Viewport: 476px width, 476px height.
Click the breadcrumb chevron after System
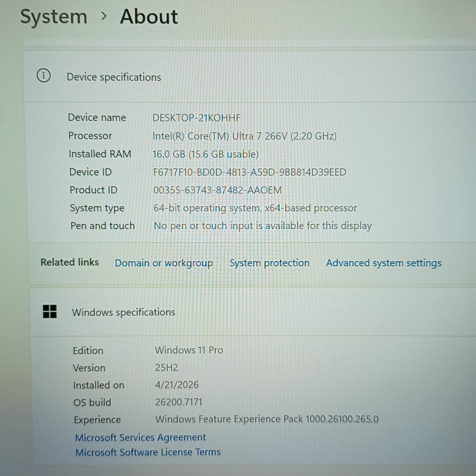104,16
